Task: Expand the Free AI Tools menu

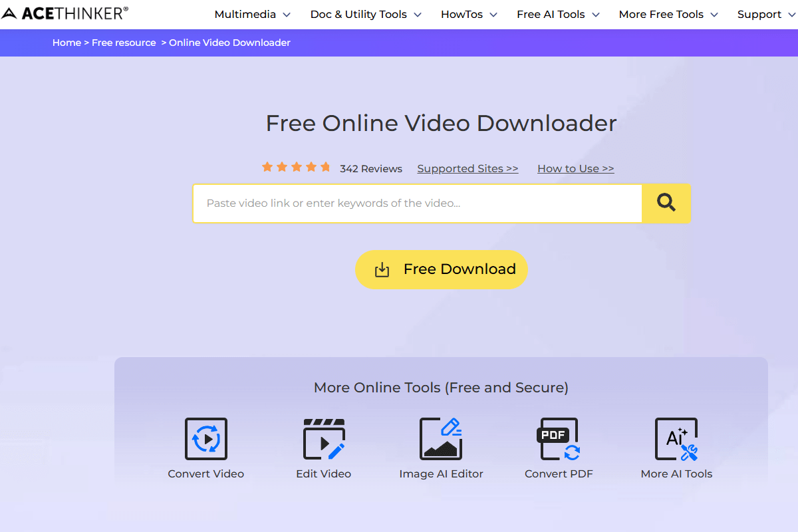Action: 558,15
